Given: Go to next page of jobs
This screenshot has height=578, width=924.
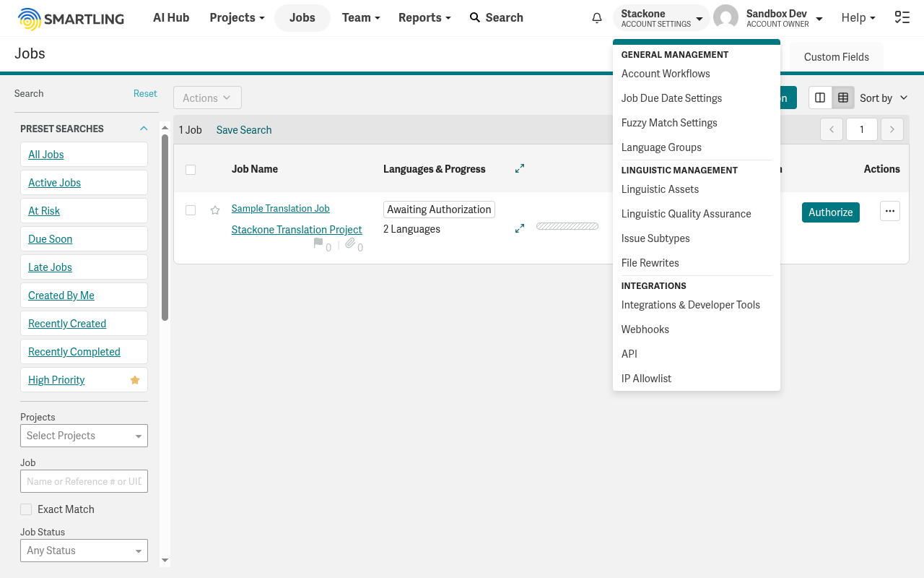Looking at the screenshot, I should point(892,129).
